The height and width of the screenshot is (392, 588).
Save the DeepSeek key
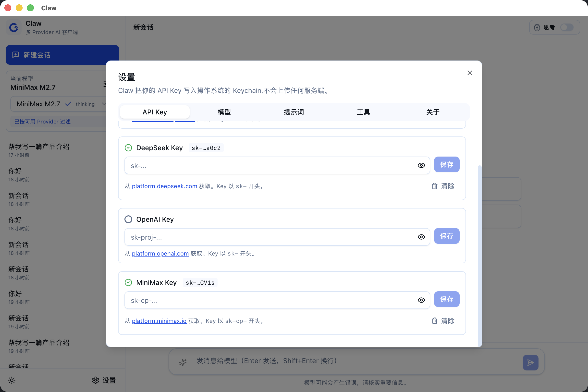click(x=446, y=164)
